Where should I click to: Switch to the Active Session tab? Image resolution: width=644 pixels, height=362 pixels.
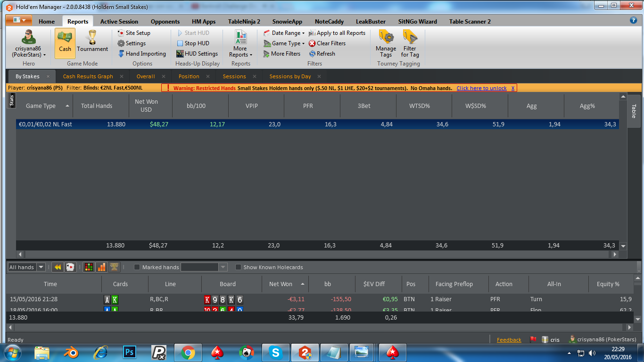point(119,22)
